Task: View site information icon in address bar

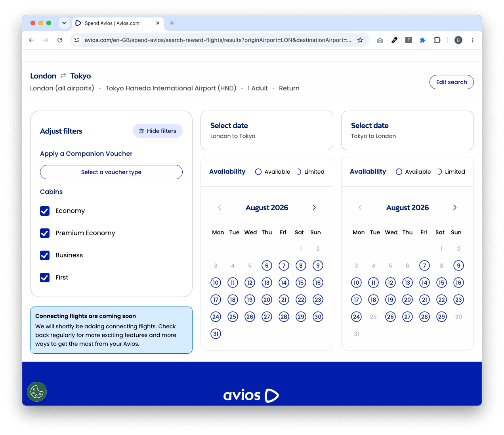Action: [x=77, y=40]
